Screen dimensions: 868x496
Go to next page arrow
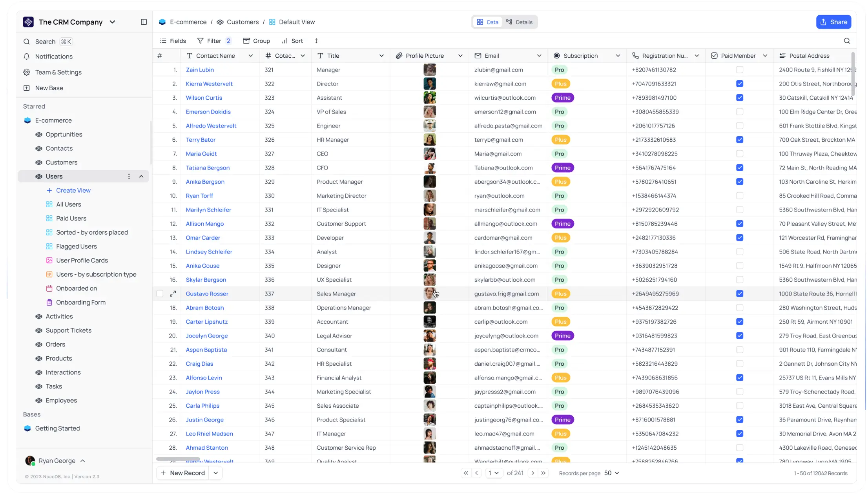(532, 473)
